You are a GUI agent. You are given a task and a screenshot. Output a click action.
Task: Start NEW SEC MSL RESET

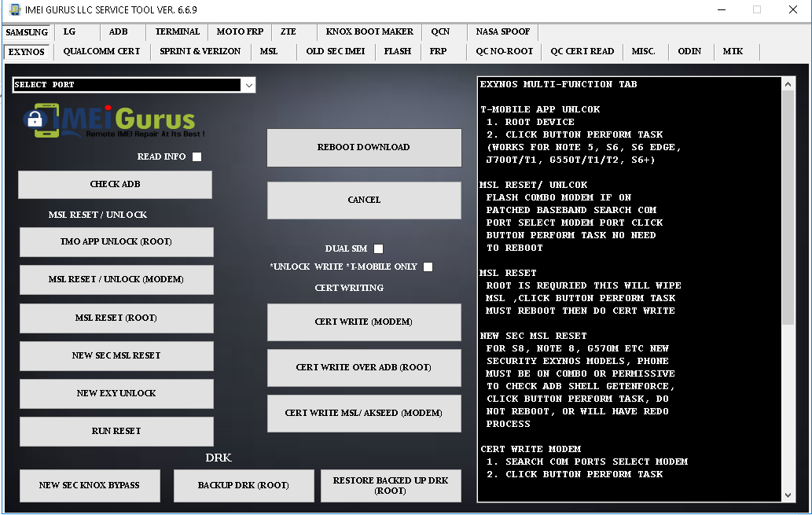(116, 356)
